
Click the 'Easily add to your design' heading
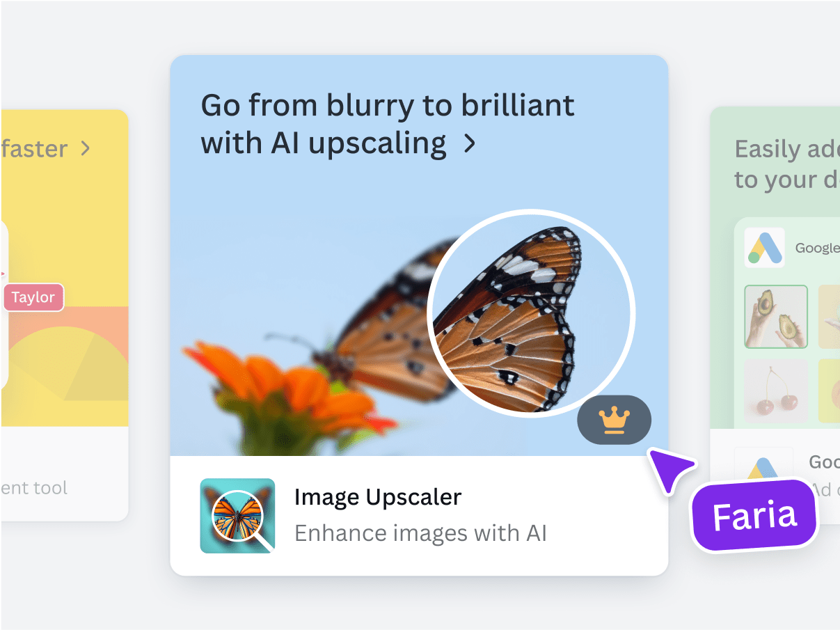point(786,164)
